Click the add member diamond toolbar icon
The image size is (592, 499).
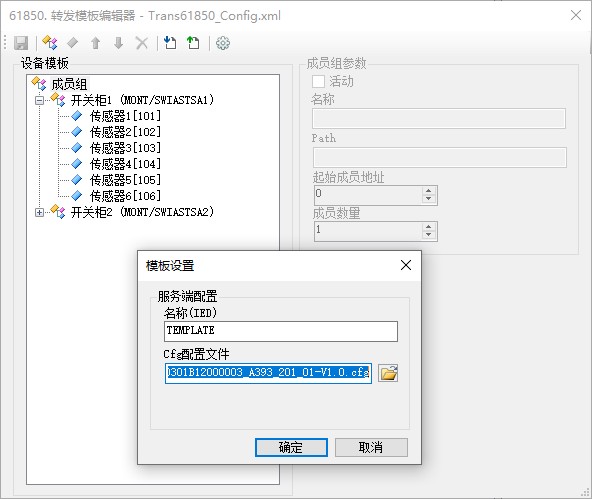[x=72, y=43]
